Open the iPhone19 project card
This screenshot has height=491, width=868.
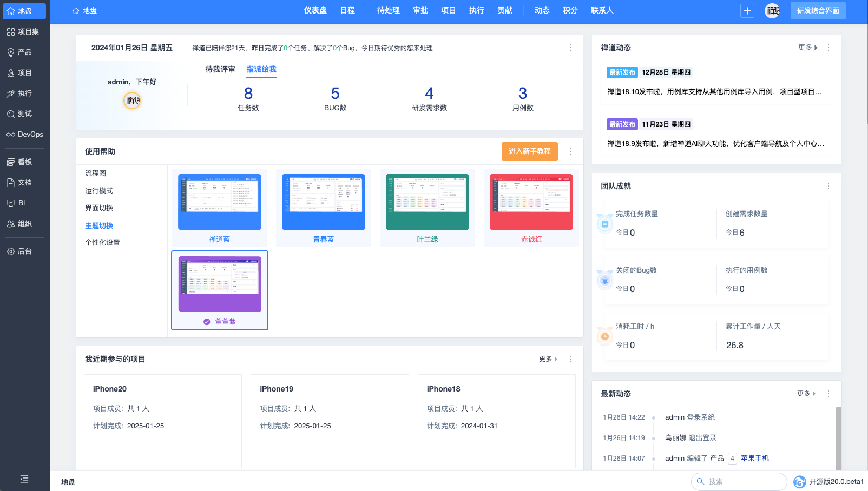point(330,421)
